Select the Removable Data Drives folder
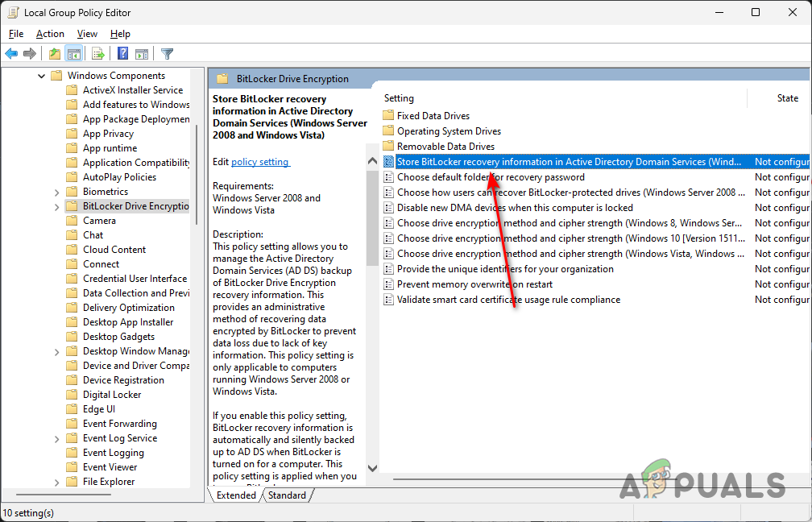The height and width of the screenshot is (522, 812). tap(444, 146)
